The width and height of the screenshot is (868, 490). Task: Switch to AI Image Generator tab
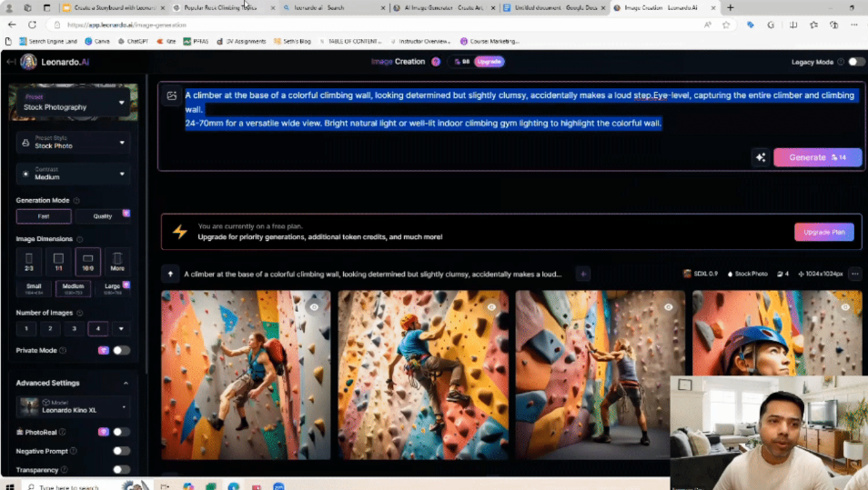443,8
